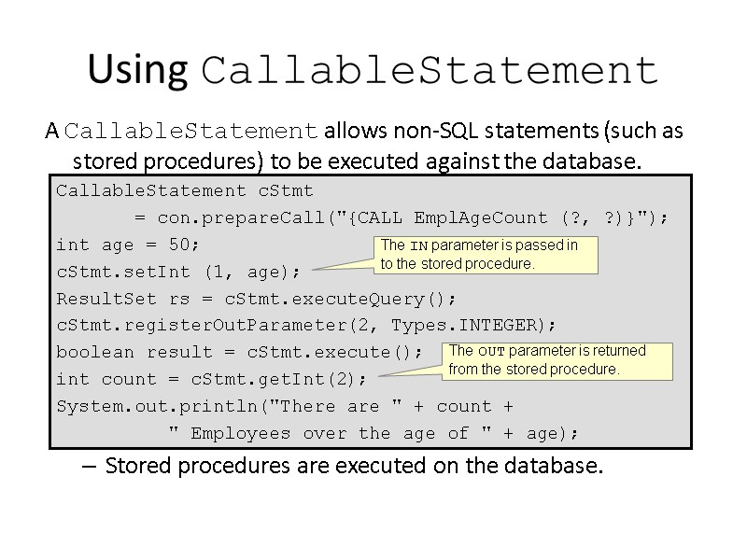Screen dimensions: 747x560
Task: Click the intro sentence starting "A CallableStatement allows"
Action: click(x=364, y=131)
